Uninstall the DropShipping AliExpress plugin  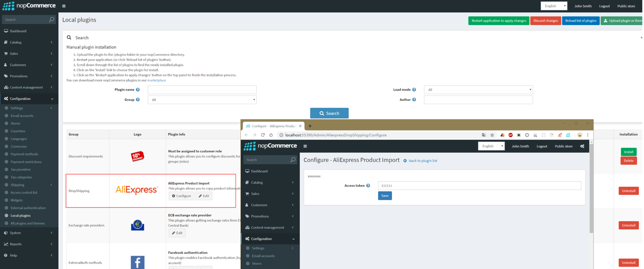tap(628, 191)
